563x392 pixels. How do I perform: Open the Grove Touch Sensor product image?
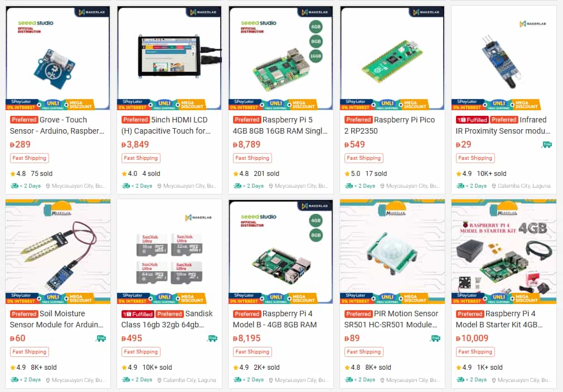[58, 58]
